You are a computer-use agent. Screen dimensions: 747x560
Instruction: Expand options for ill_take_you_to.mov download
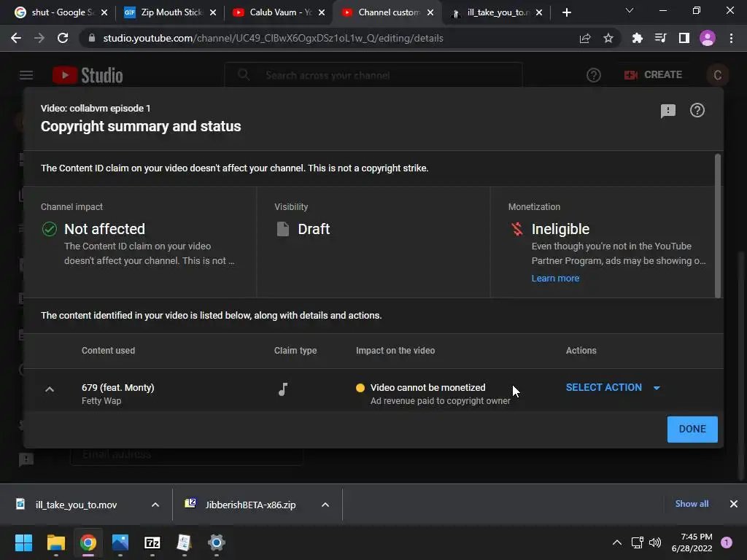(155, 505)
